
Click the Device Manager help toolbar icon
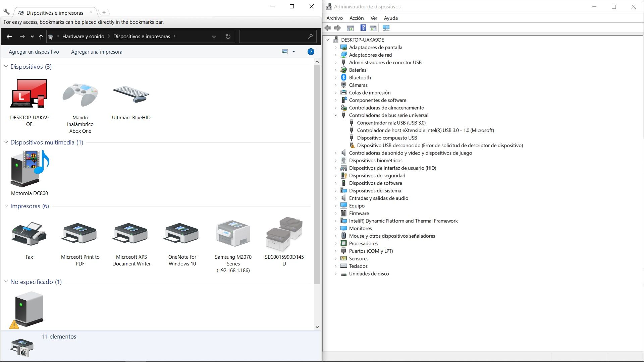363,28
